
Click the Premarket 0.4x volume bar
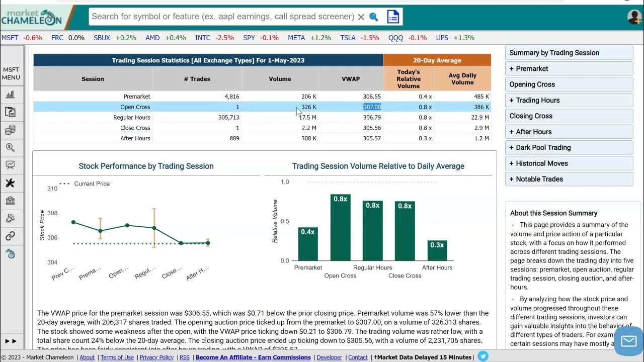[308, 244]
